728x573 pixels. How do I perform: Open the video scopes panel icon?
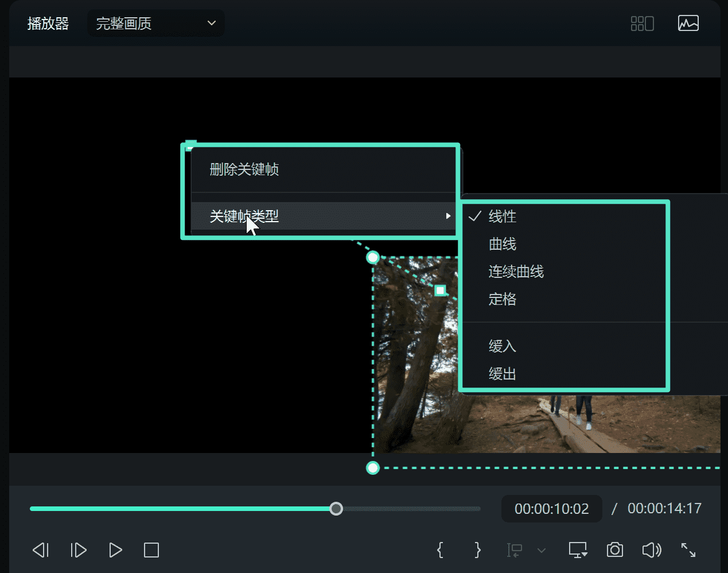[x=688, y=23]
